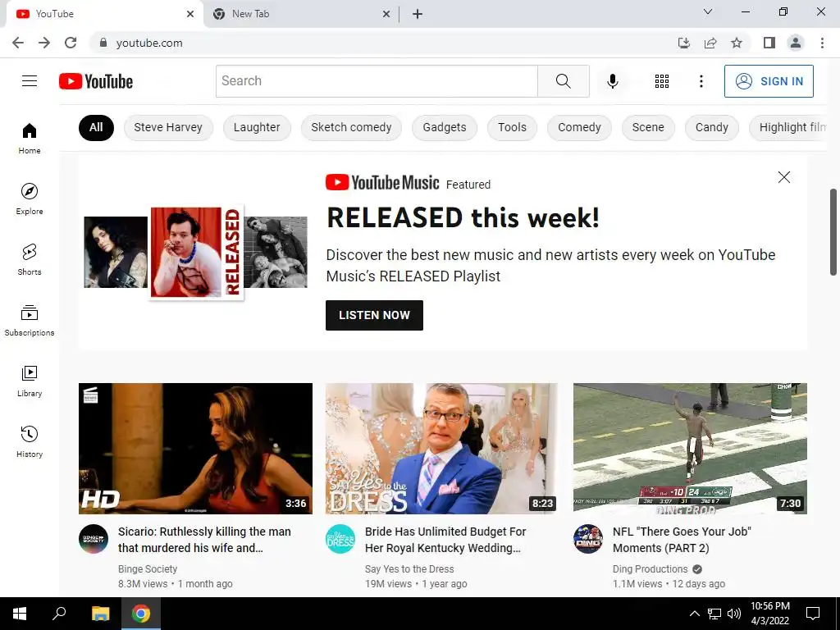This screenshot has width=840, height=630.
Task: Open NFL There Goes Your Job title
Action: [x=682, y=540]
